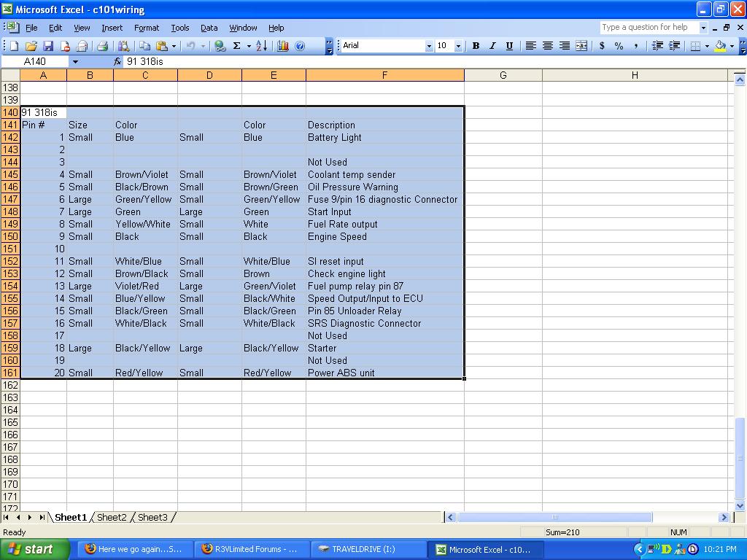
Task: Expand the font size dropdown
Action: pos(458,45)
